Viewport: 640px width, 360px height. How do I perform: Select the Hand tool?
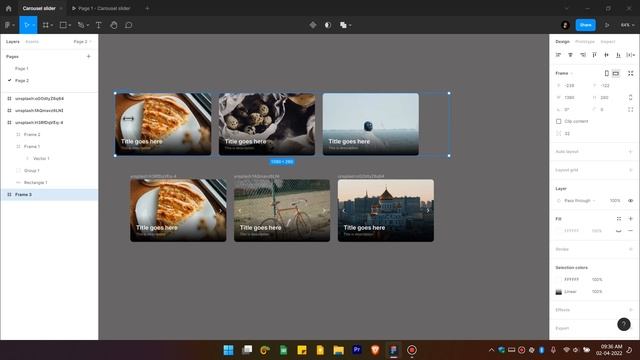point(114,25)
